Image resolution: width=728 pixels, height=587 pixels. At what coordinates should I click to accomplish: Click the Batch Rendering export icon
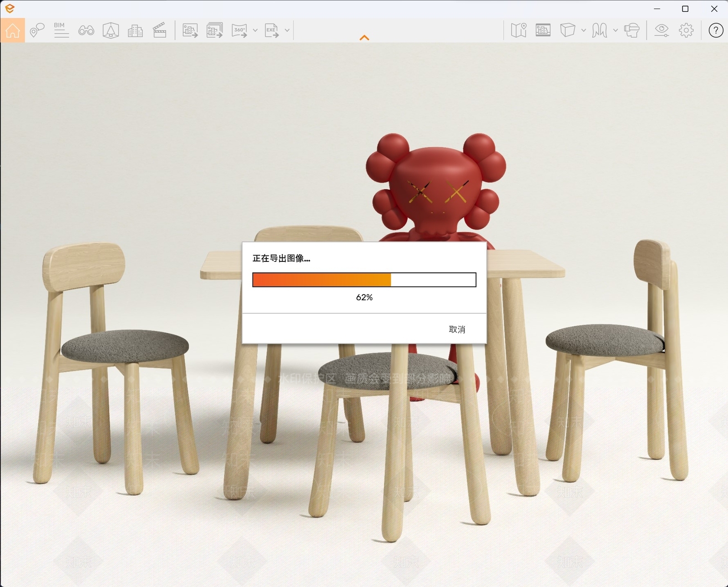point(215,30)
